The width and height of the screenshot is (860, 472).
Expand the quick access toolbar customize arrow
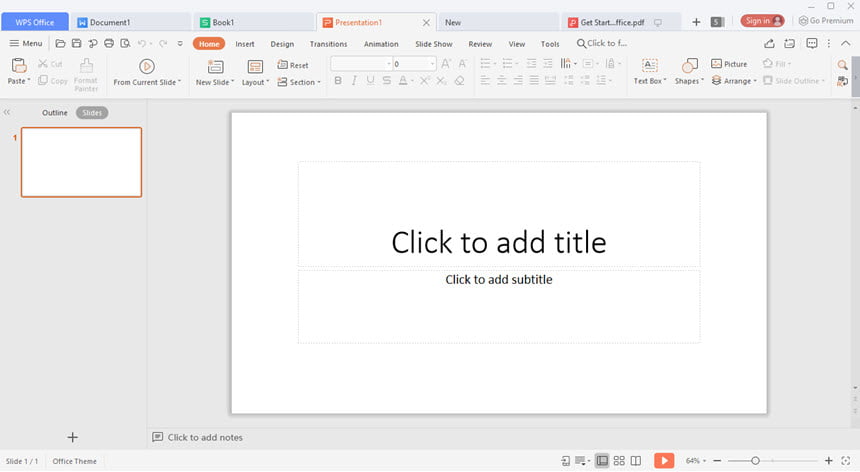point(180,43)
